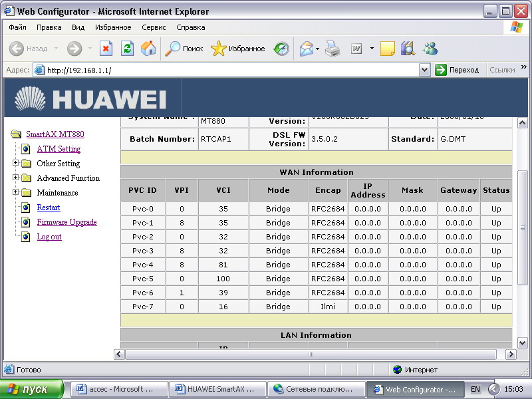This screenshot has width=532, height=399.
Task: Open the SmartAX MT880 root link
Action: [55, 134]
